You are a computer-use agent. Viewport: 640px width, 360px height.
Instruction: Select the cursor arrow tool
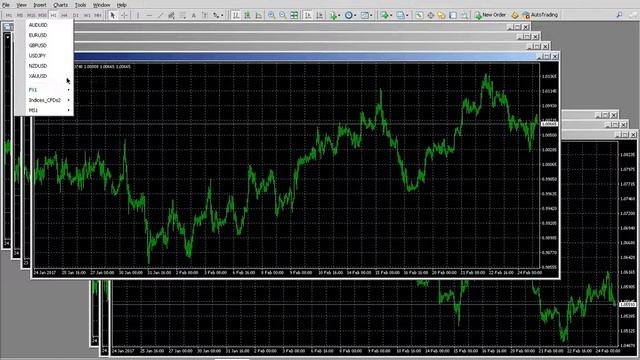click(112, 15)
